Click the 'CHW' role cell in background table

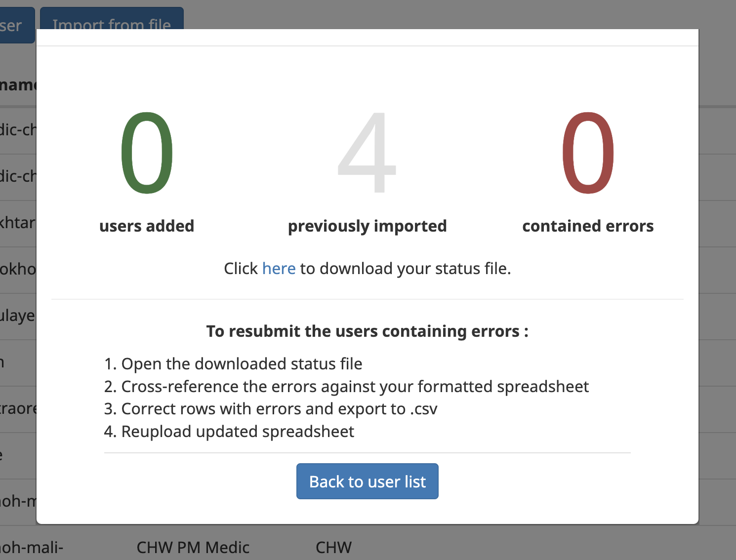click(333, 547)
